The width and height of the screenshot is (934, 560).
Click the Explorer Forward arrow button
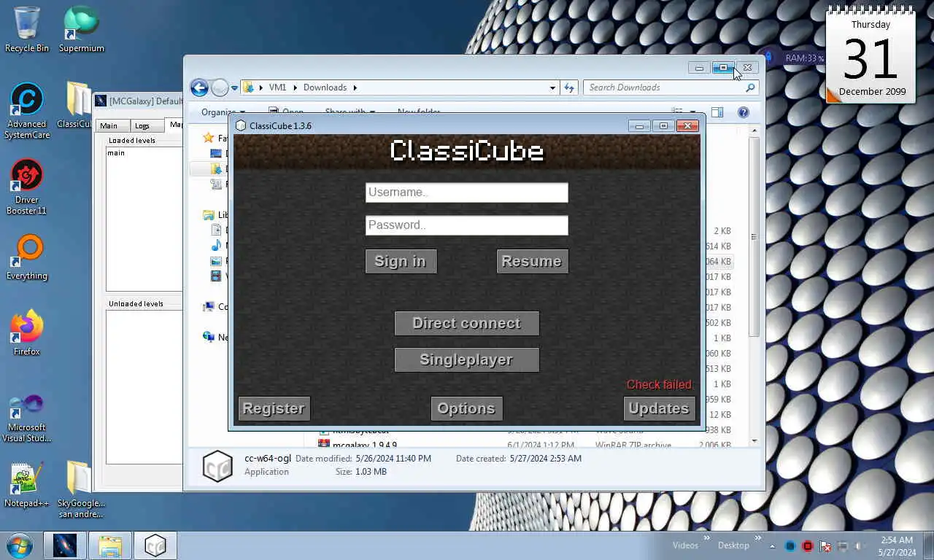(220, 88)
